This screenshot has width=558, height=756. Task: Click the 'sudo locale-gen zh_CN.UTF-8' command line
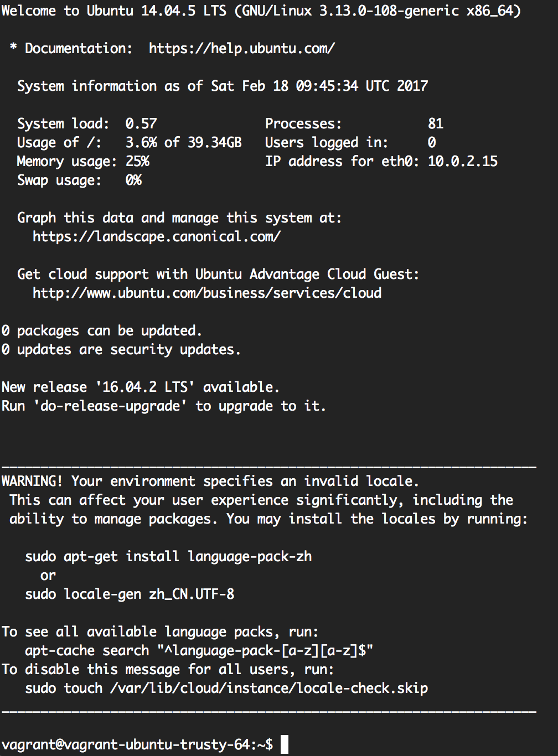(130, 594)
